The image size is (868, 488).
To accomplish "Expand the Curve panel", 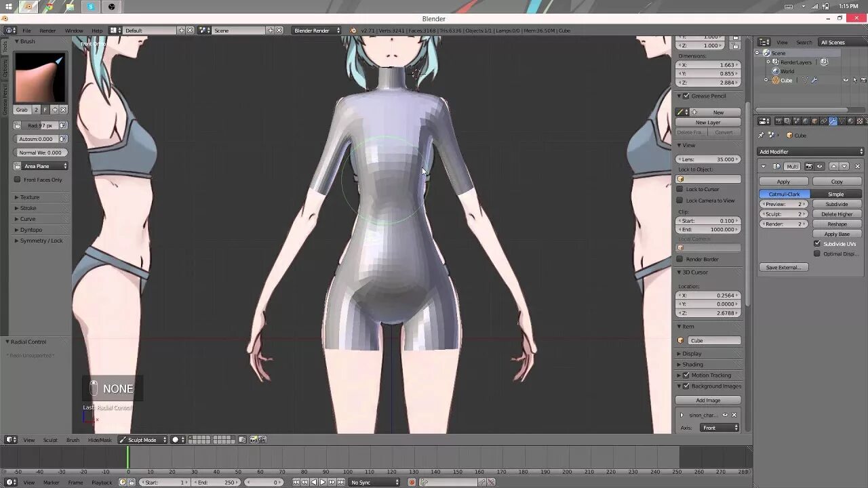I will pyautogui.click(x=27, y=219).
